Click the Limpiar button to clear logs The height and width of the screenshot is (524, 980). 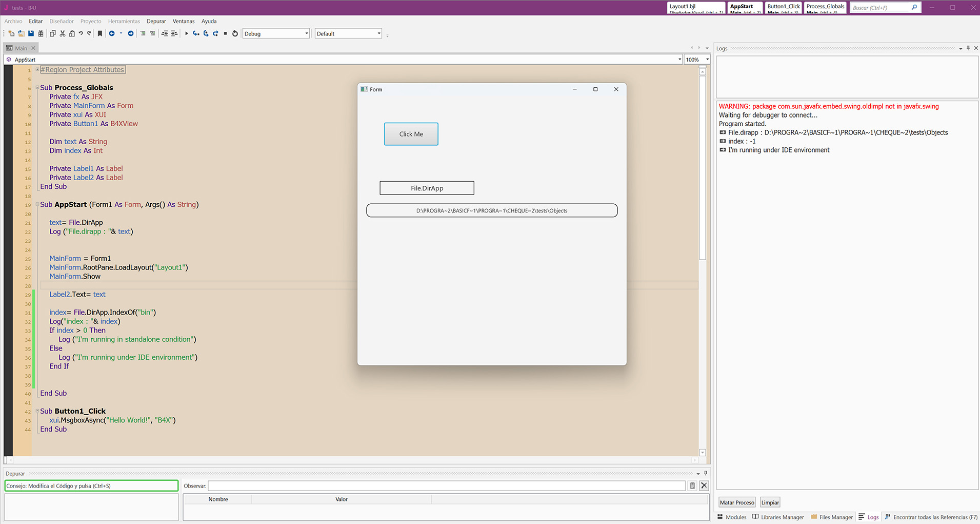(x=770, y=502)
